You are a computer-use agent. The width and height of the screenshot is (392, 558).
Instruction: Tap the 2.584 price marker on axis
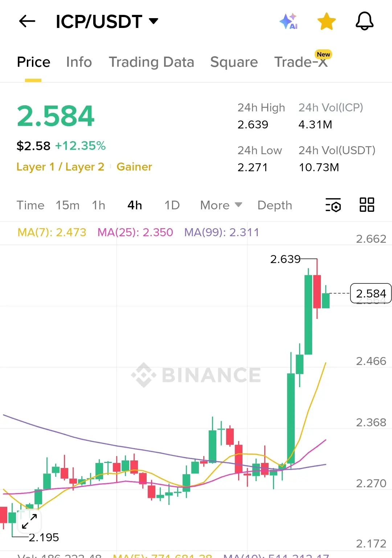(x=371, y=293)
